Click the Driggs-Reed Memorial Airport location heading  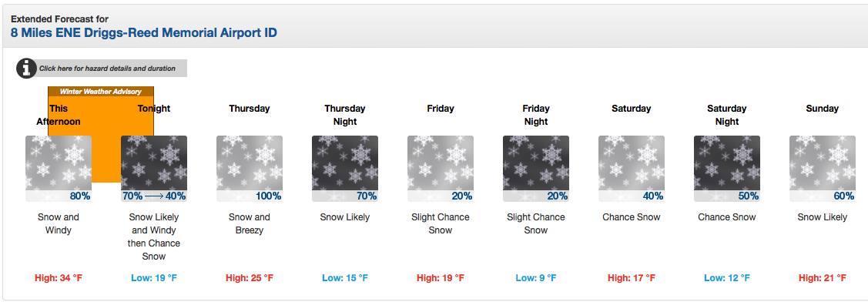(x=144, y=32)
